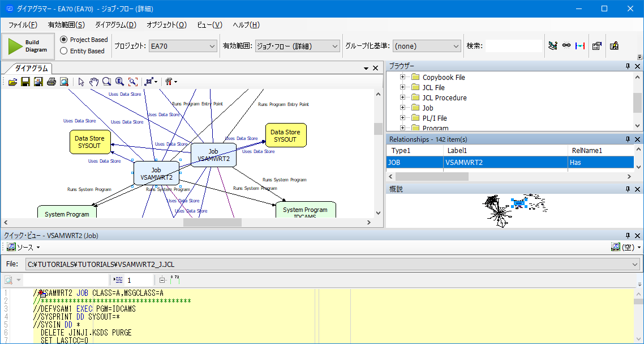The image size is (644, 344).
Task: Click the column 8-72 margins icon
Action: click(x=174, y=280)
